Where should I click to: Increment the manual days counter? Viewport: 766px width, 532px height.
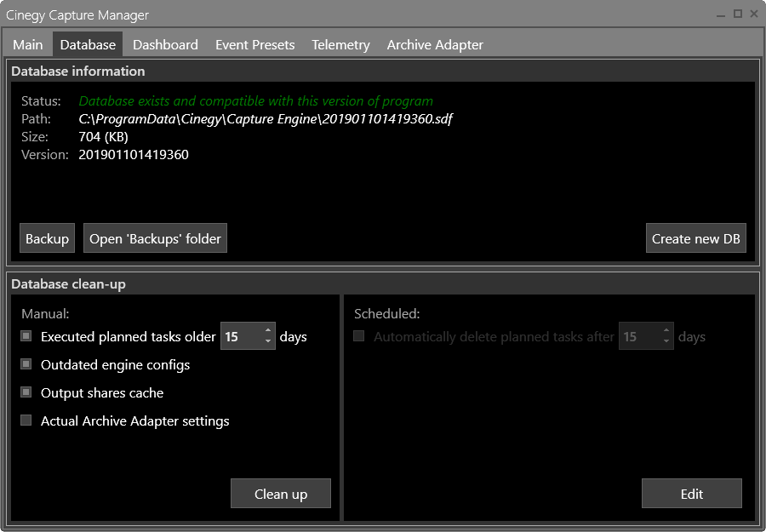tap(270, 331)
